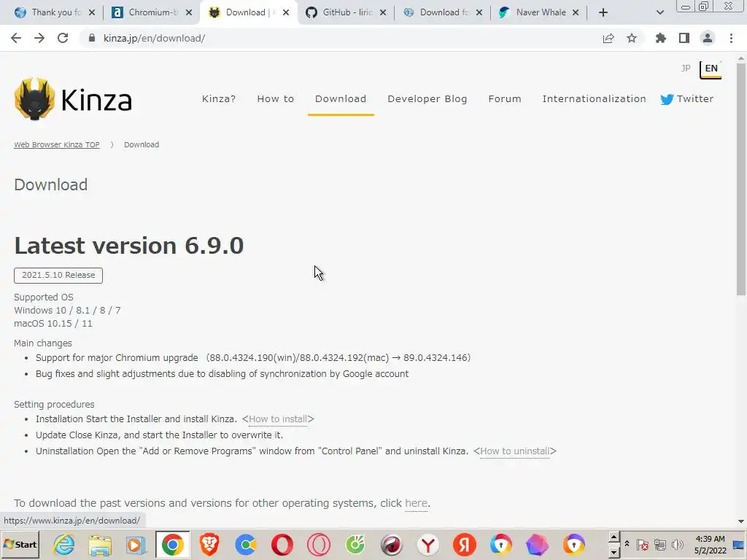
Task: Click the 2021.5.10 Release badge
Action: (x=58, y=275)
